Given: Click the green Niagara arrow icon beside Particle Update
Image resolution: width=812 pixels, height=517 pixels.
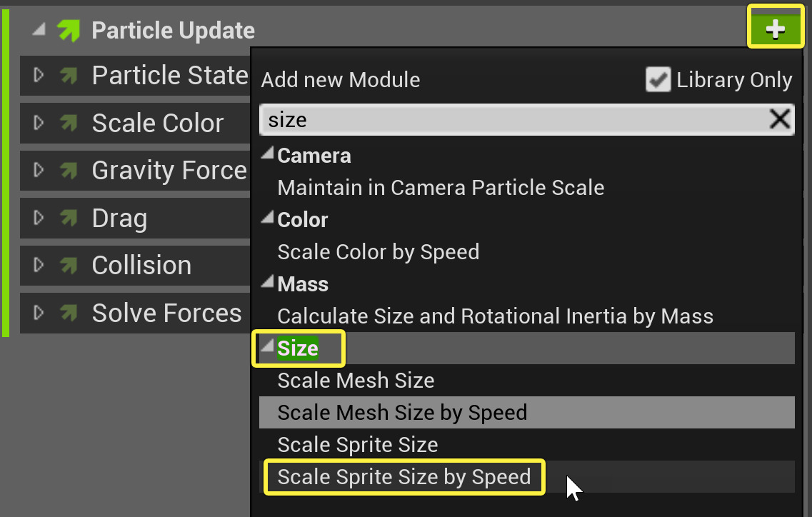Looking at the screenshot, I should click(x=70, y=29).
